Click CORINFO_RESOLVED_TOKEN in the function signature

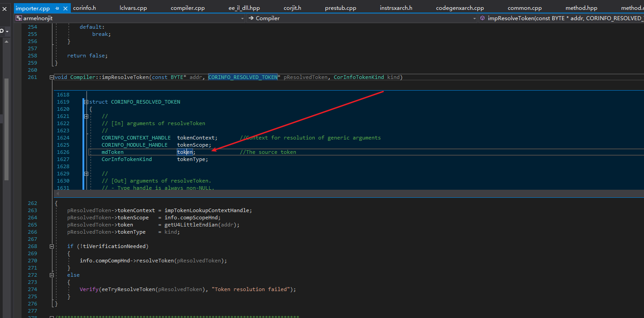pyautogui.click(x=242, y=77)
